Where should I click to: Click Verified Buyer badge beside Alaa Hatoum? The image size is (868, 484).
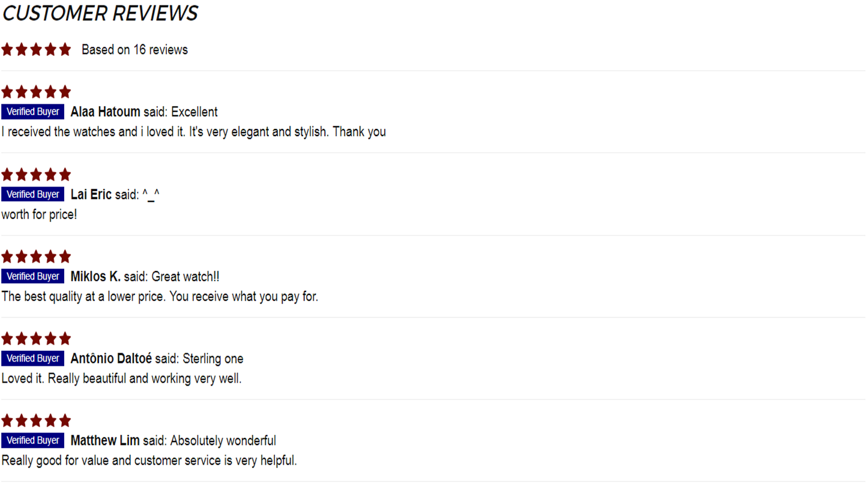(33, 112)
